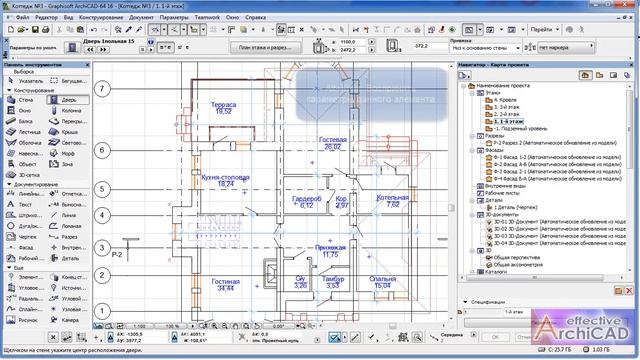The image size is (640, 360).
Task: Click the Undo icon in the toolbar
Action: (x=94, y=30)
